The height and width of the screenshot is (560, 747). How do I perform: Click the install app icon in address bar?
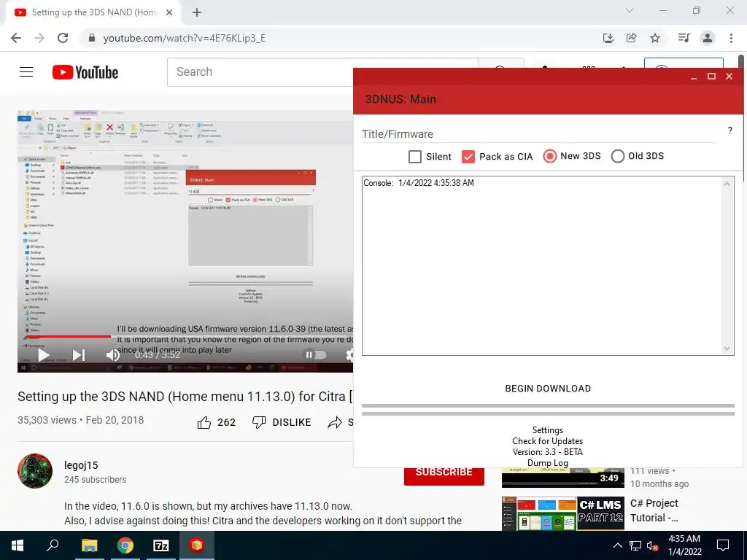(x=608, y=38)
